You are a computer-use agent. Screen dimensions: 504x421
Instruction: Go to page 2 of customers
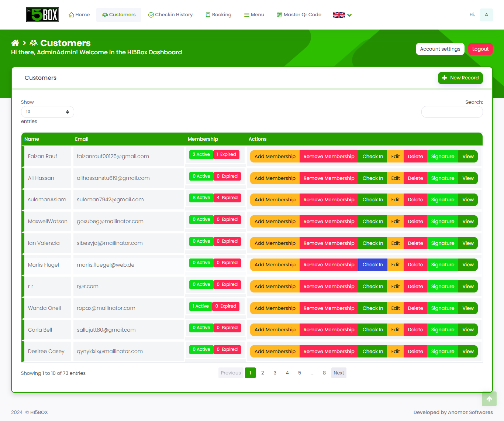click(x=262, y=373)
